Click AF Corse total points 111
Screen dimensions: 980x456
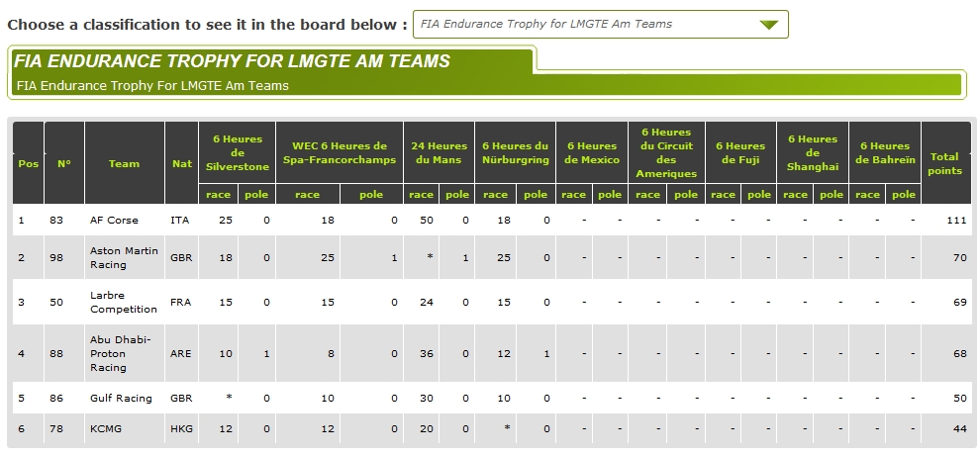coord(956,220)
